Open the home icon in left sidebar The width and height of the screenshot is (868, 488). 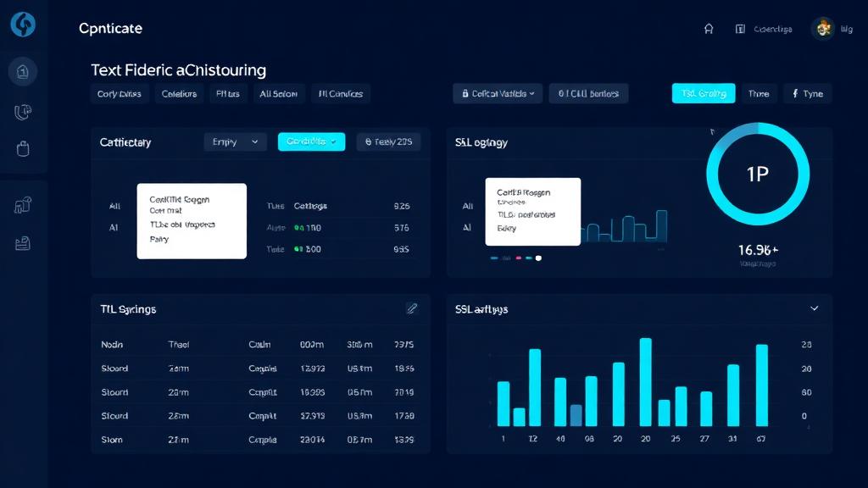click(23, 71)
